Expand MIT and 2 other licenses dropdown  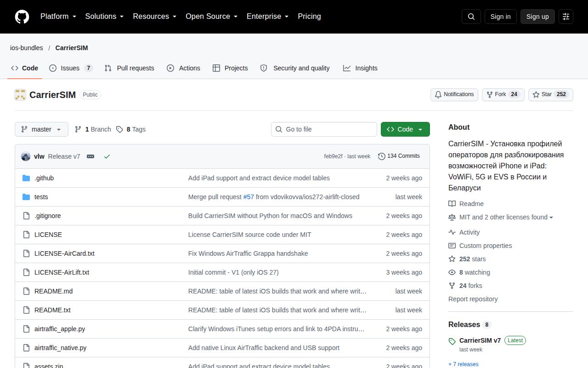[506, 217]
